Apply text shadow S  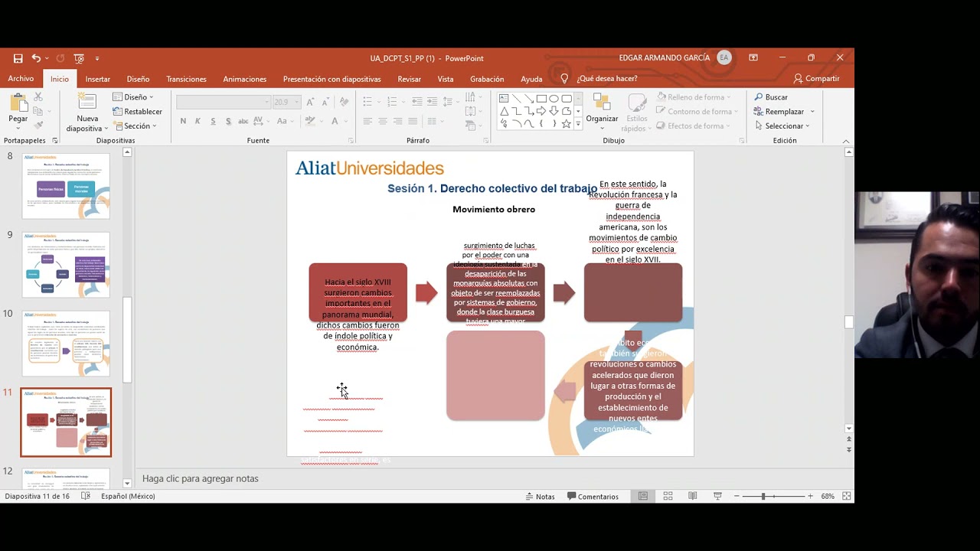tap(228, 121)
